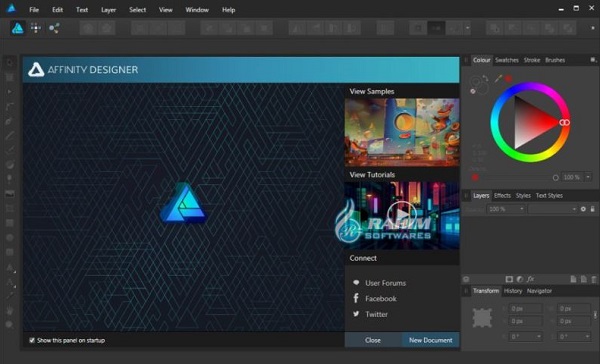This screenshot has height=364, width=600.
Task: Toggle the aspect ratio link in Transform
Action: click(595, 315)
